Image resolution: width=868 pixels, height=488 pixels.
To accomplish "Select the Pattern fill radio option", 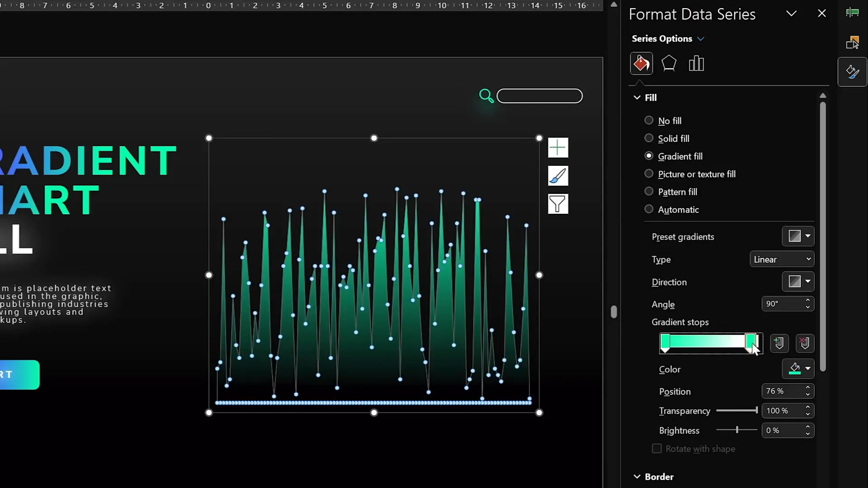I will click(x=649, y=191).
